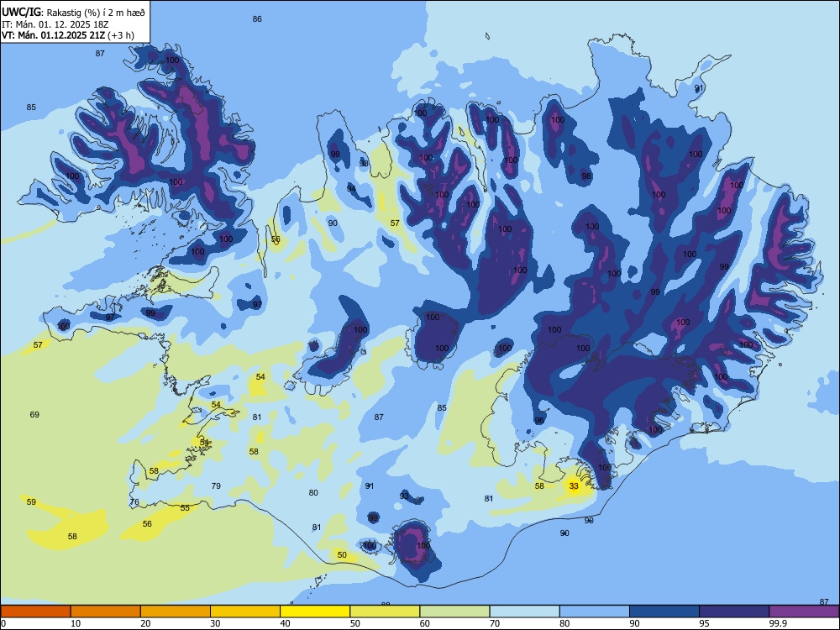Click the pale green 60–70 legend segment
This screenshot has width=840, height=630.
454,612
